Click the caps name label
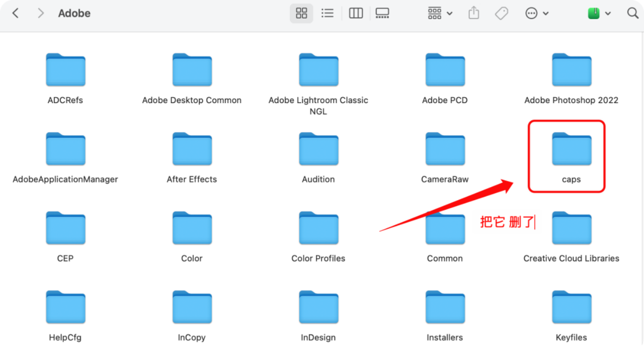This screenshot has height=351, width=644. pyautogui.click(x=572, y=179)
